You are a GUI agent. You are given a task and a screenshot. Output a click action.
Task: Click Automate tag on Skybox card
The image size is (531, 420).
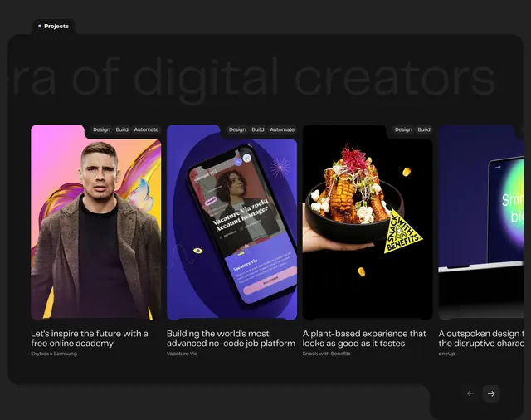tap(146, 129)
